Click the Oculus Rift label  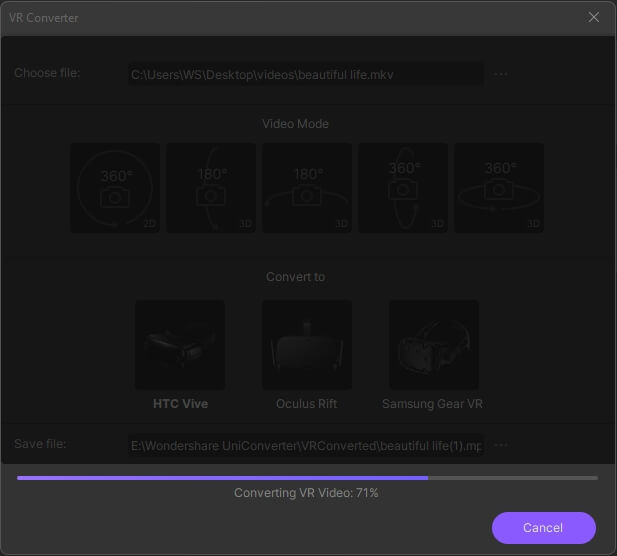tap(307, 404)
